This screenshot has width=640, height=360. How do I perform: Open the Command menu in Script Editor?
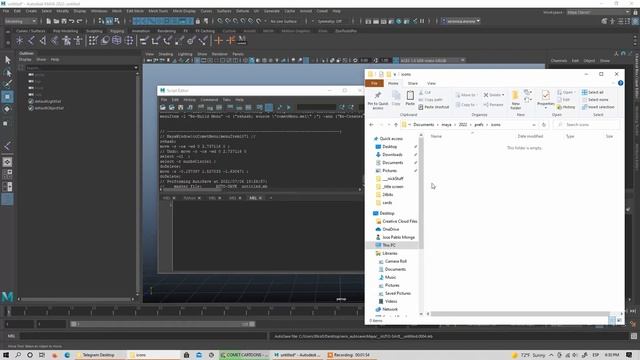coord(209,100)
